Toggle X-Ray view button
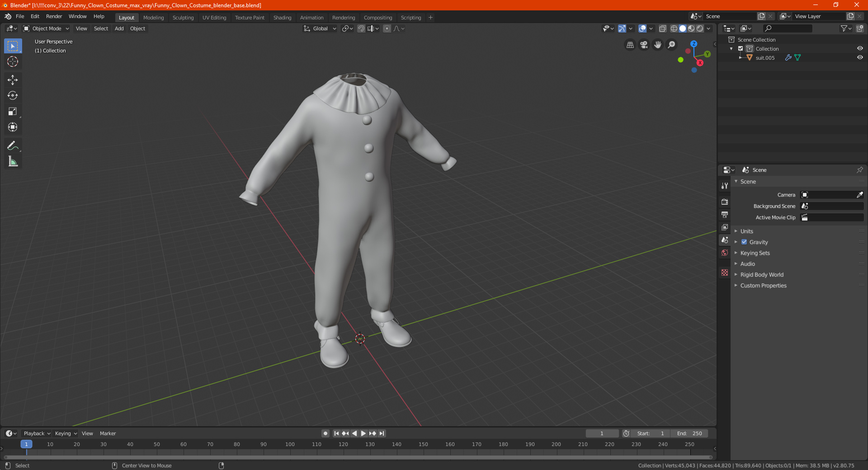 (x=662, y=28)
